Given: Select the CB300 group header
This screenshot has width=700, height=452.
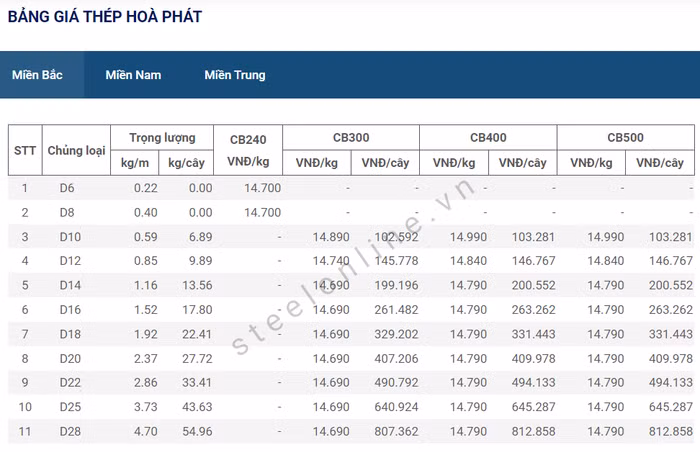Looking at the screenshot, I should (x=350, y=138).
